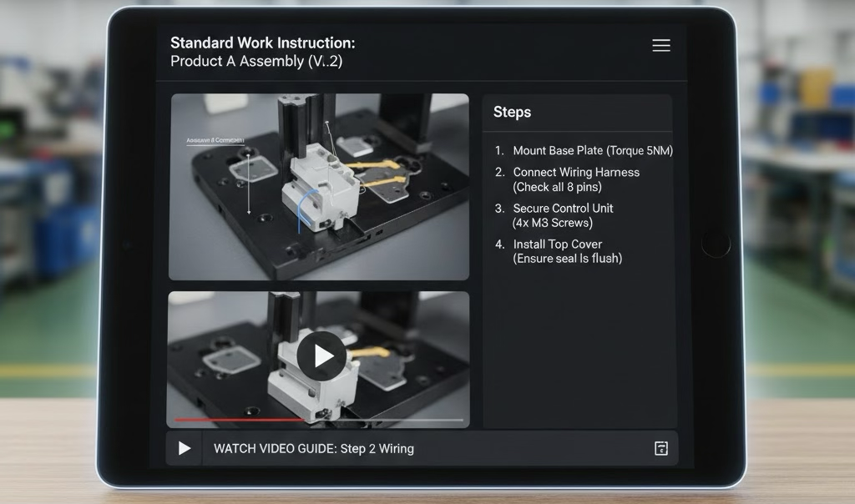Open the hamburger menu
This screenshot has width=855, height=504.
coord(661,45)
